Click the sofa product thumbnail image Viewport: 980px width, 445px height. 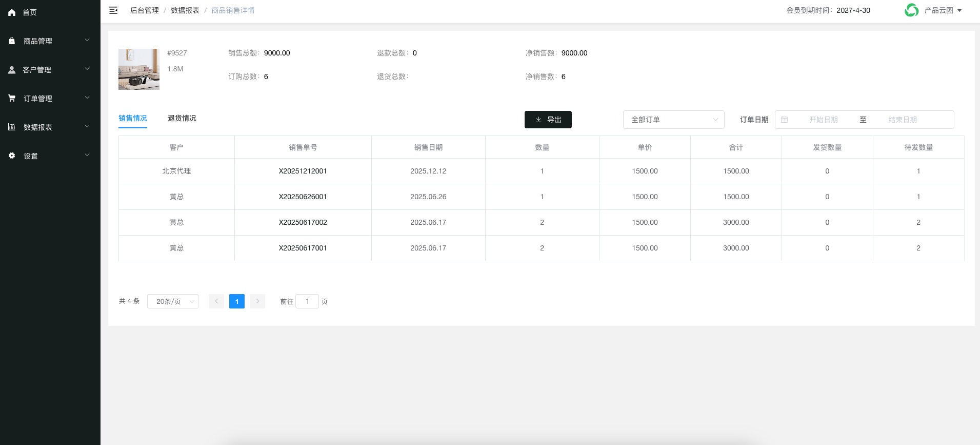139,69
